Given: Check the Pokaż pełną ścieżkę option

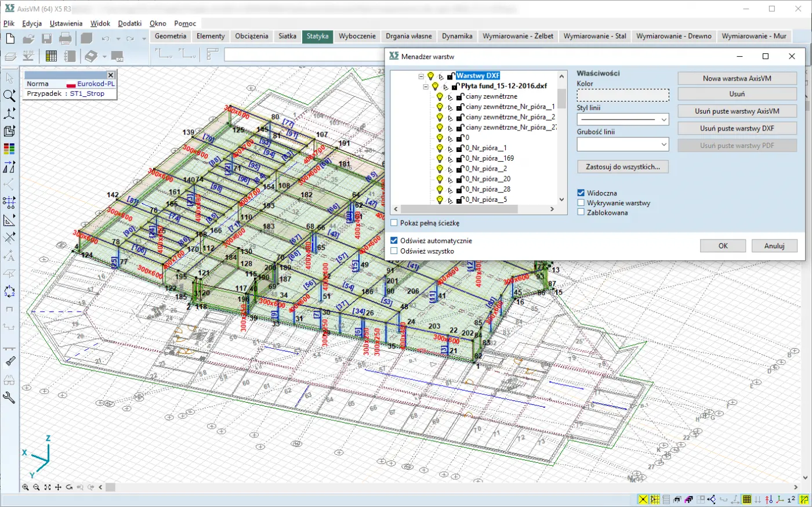Looking at the screenshot, I should click(394, 223).
